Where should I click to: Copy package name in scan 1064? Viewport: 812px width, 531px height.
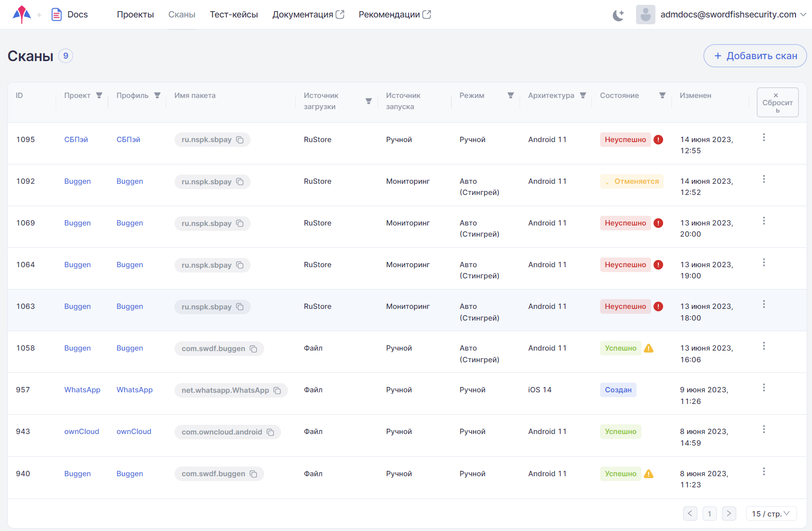pyautogui.click(x=240, y=265)
